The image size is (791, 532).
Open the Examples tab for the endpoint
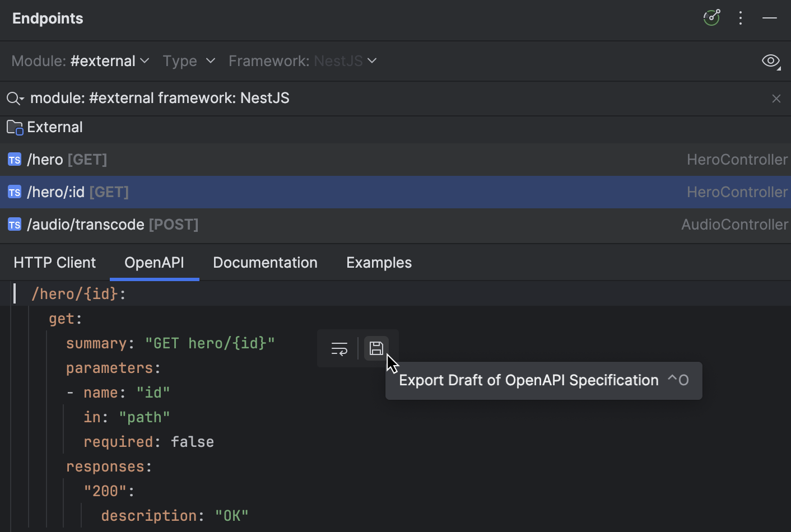[x=379, y=262]
